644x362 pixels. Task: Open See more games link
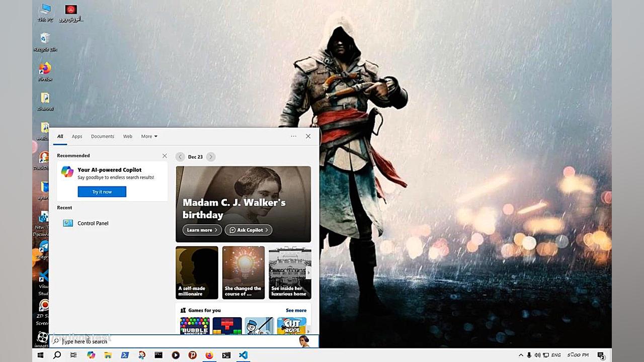click(296, 310)
